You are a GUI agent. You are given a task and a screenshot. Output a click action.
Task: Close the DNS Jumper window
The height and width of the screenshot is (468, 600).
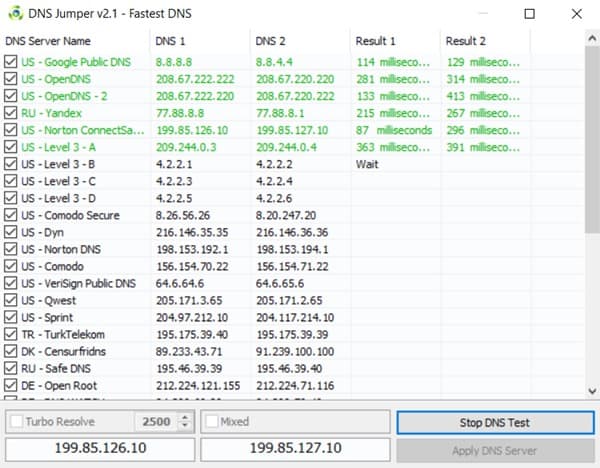(x=577, y=14)
